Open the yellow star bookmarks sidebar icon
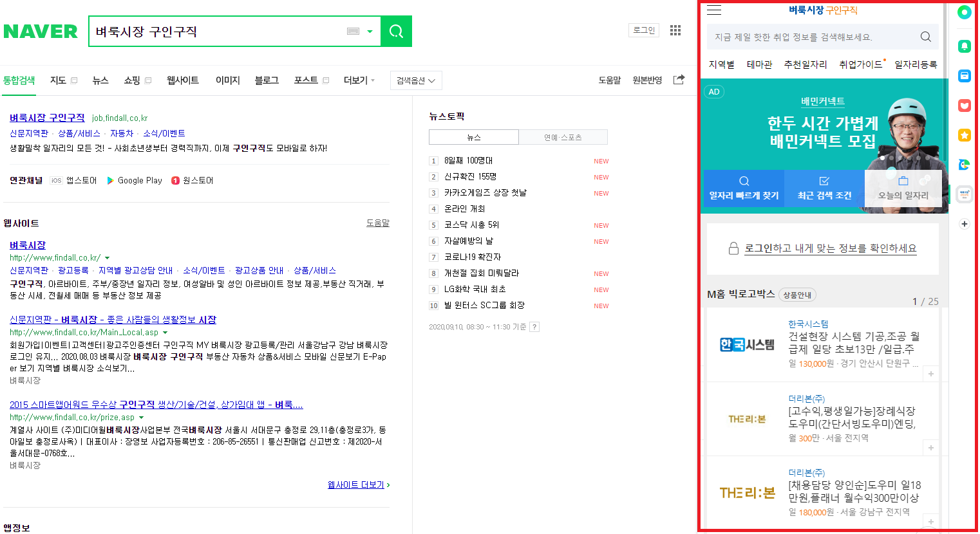Screen dimensions: 980x534 [x=964, y=135]
